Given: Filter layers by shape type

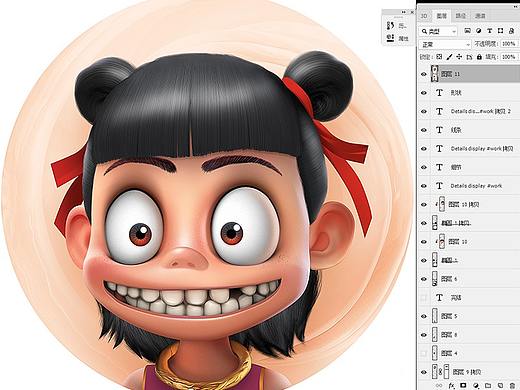Looking at the screenshot, I should pos(500,31).
